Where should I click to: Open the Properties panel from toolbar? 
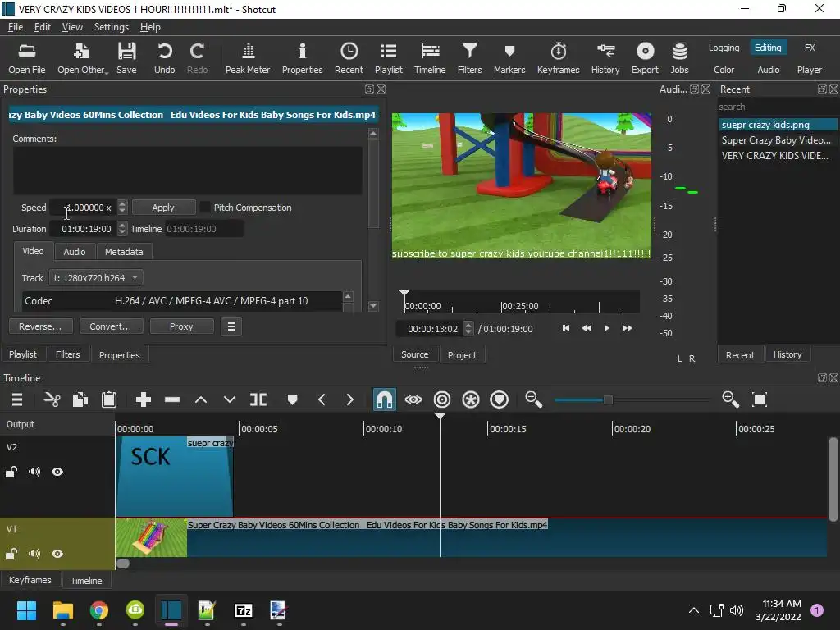(302, 58)
